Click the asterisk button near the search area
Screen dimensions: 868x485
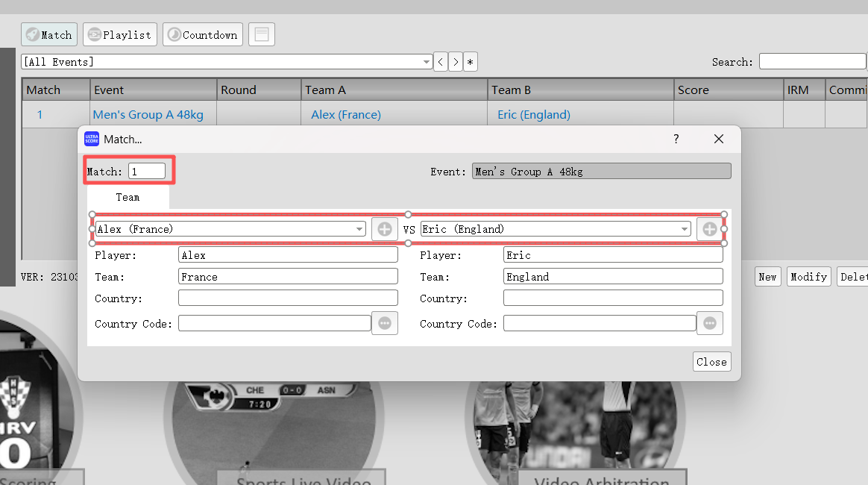pyautogui.click(x=470, y=61)
